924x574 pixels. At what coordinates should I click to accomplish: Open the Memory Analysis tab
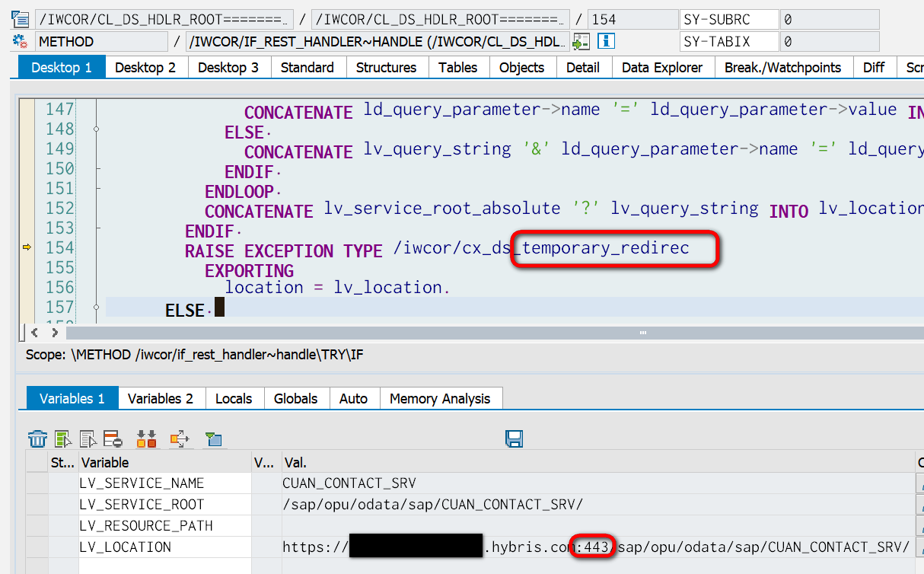(440, 398)
